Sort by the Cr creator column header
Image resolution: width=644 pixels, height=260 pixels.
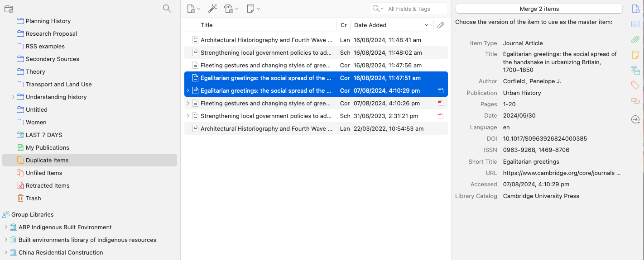pos(344,25)
